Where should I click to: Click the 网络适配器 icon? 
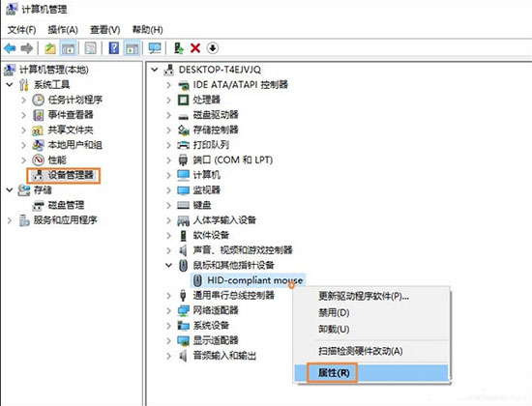click(x=183, y=310)
